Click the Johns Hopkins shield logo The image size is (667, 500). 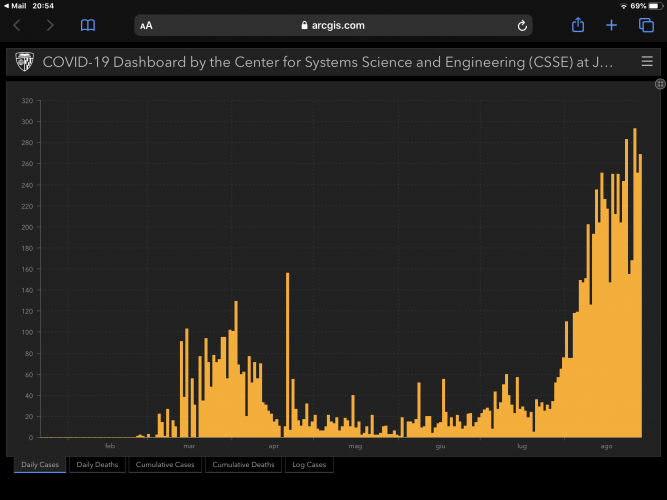(23, 62)
